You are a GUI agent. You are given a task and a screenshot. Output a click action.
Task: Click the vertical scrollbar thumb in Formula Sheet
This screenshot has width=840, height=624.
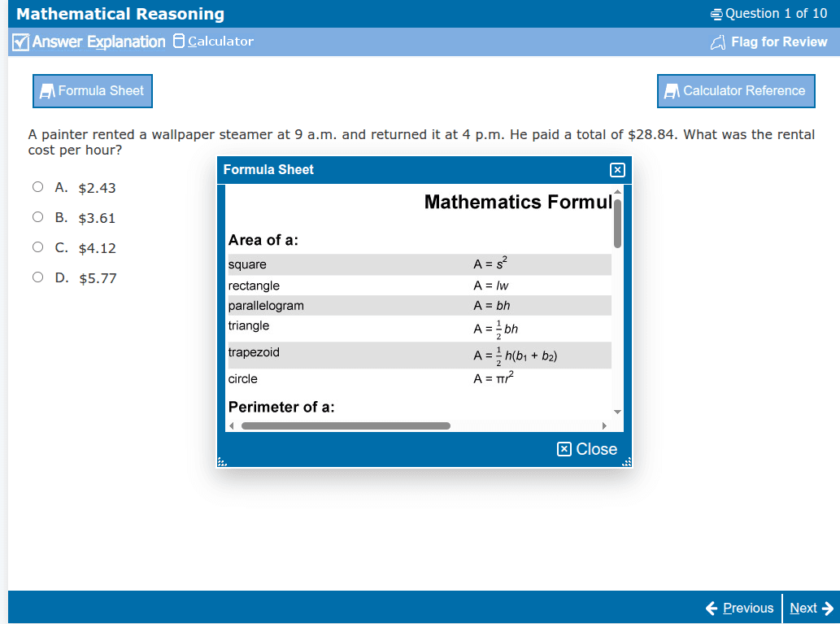tap(617, 222)
